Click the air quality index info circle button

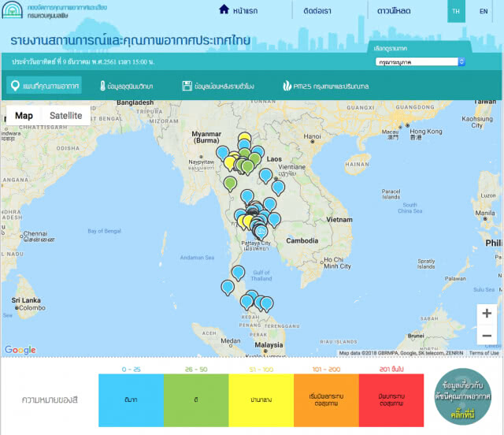(462, 396)
